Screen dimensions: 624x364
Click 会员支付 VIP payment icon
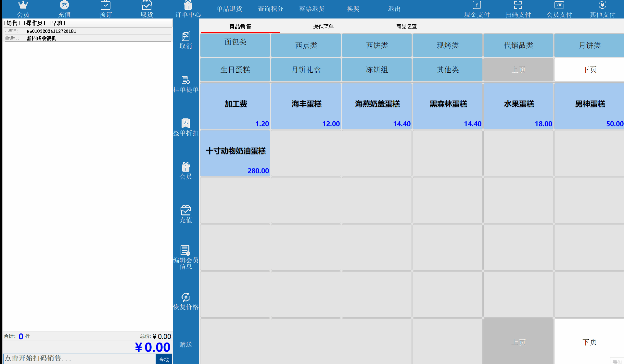pos(559,6)
